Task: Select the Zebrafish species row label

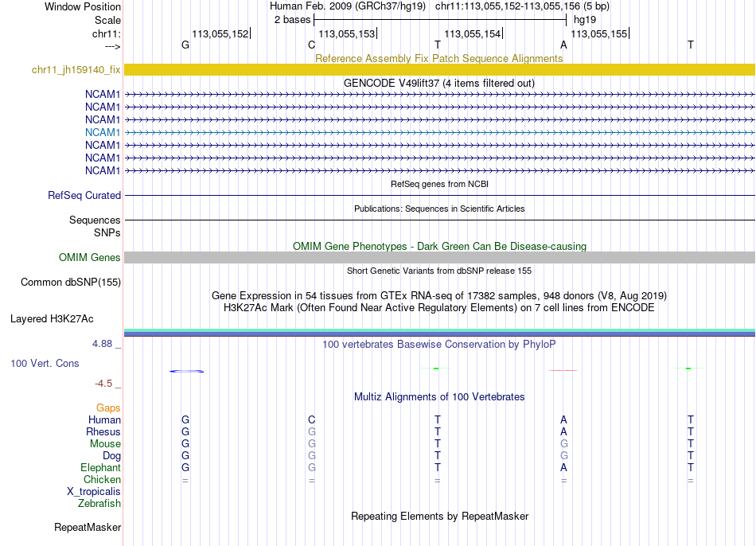Action: tap(99, 503)
